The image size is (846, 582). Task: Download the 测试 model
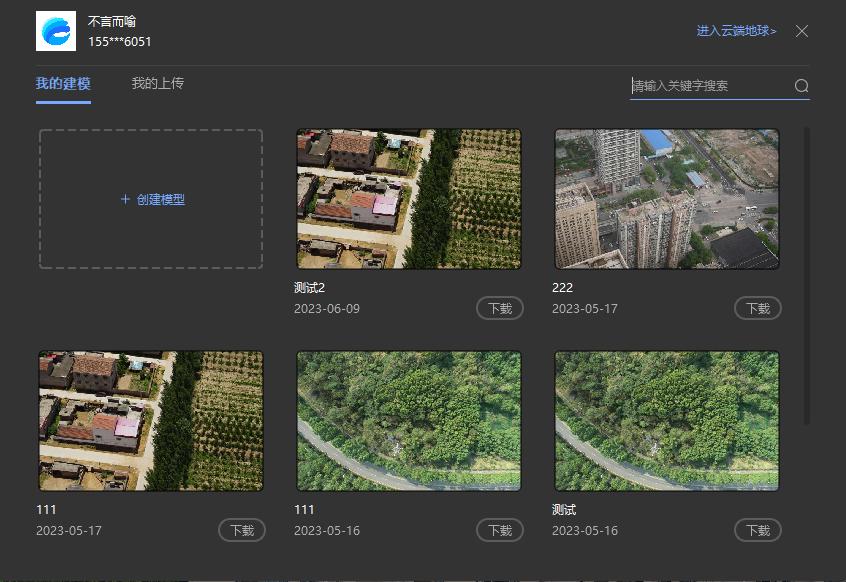[758, 530]
